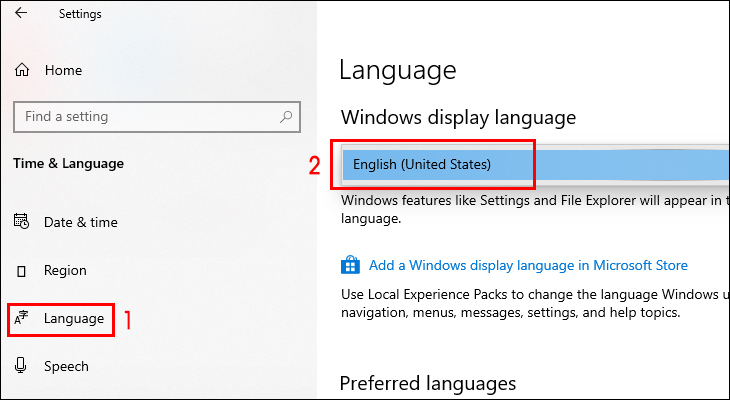The image size is (730, 400).
Task: Click the Date & time calendar icon
Action: tap(21, 221)
